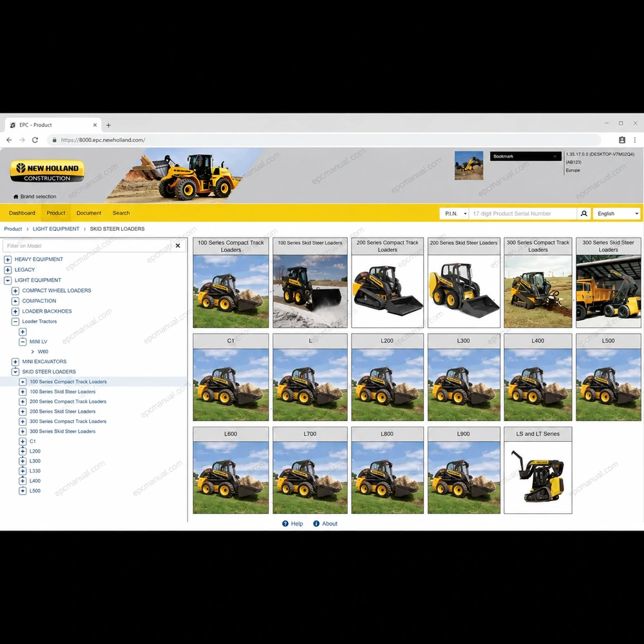The image size is (644, 644).
Task: Open the Dashboard menu tab
Action: pos(22,213)
